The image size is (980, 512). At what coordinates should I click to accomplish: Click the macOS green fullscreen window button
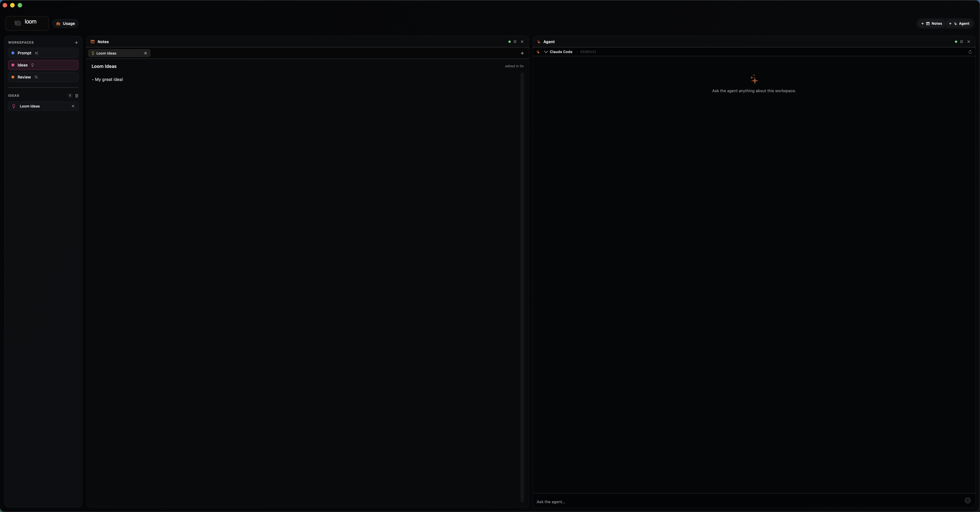pyautogui.click(x=20, y=5)
